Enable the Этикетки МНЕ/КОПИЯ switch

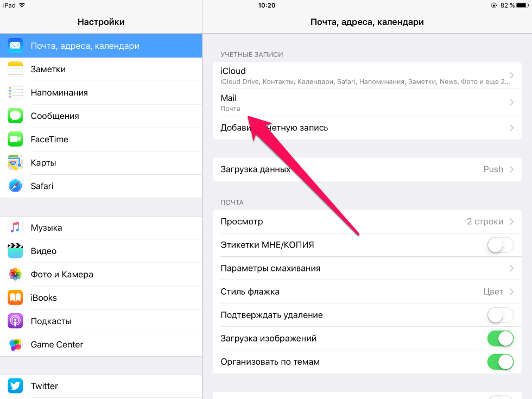(x=501, y=245)
